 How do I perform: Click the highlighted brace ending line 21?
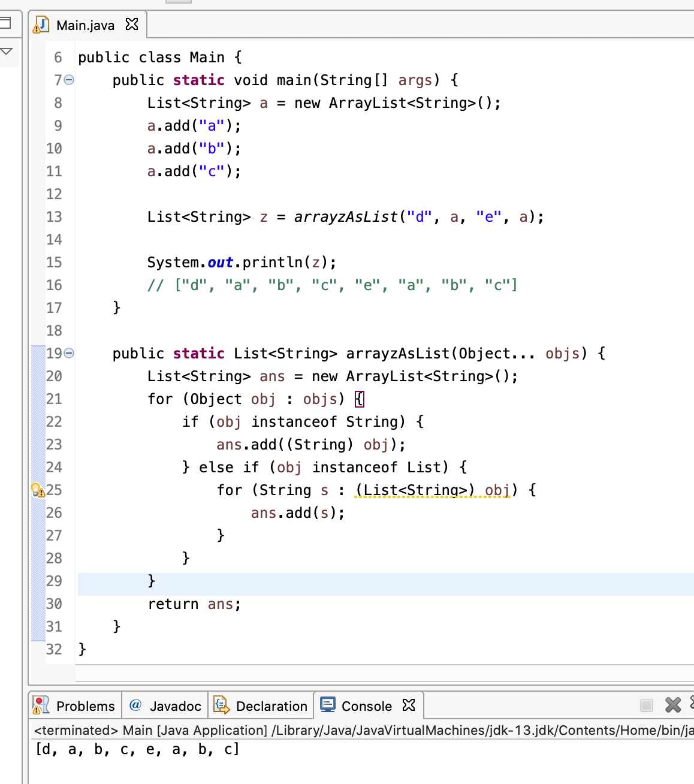359,399
